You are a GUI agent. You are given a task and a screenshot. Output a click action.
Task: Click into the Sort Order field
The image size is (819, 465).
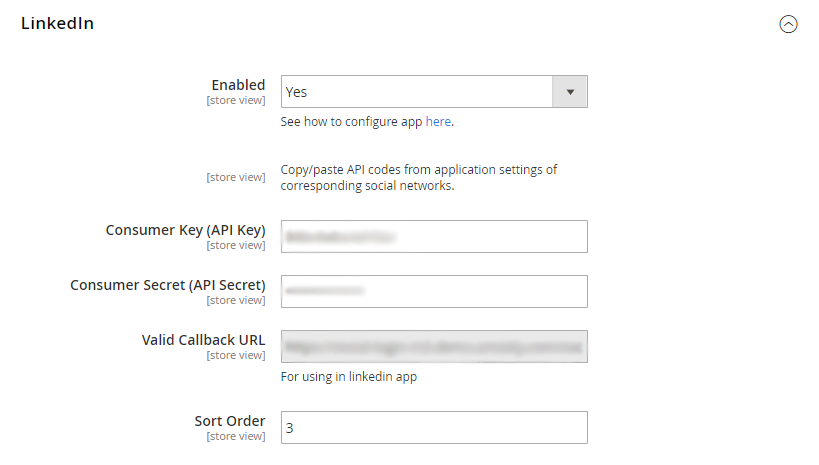click(434, 427)
